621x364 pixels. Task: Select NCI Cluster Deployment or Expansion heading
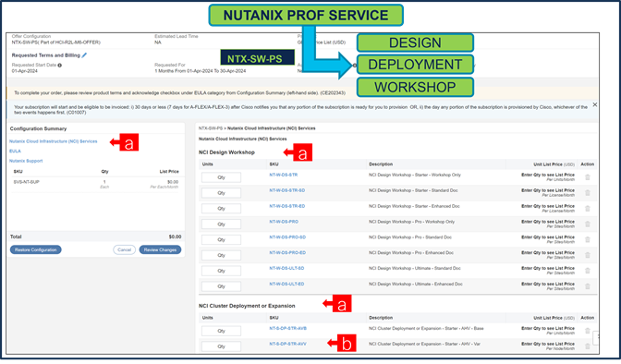(247, 306)
